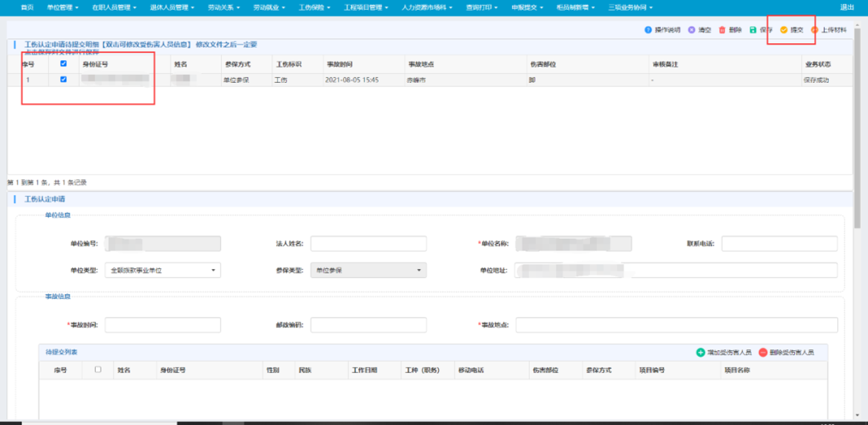Click the 提交 submit icon
The height and width of the screenshot is (425, 868).
point(784,30)
